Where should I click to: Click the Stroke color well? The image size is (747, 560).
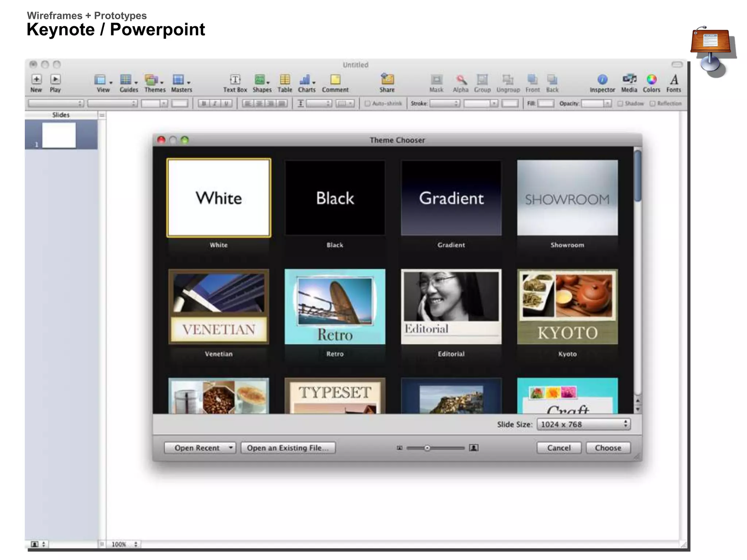click(x=510, y=104)
